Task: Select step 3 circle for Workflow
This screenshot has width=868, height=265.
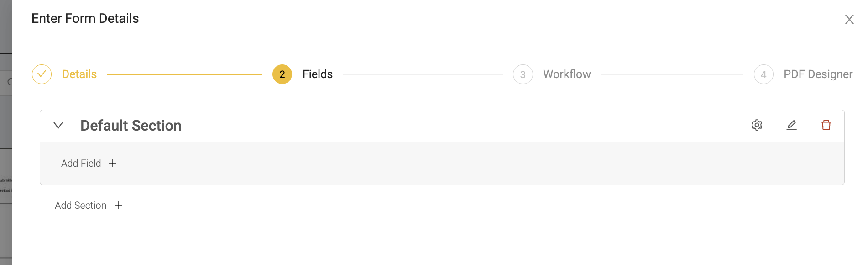Action: (x=523, y=74)
